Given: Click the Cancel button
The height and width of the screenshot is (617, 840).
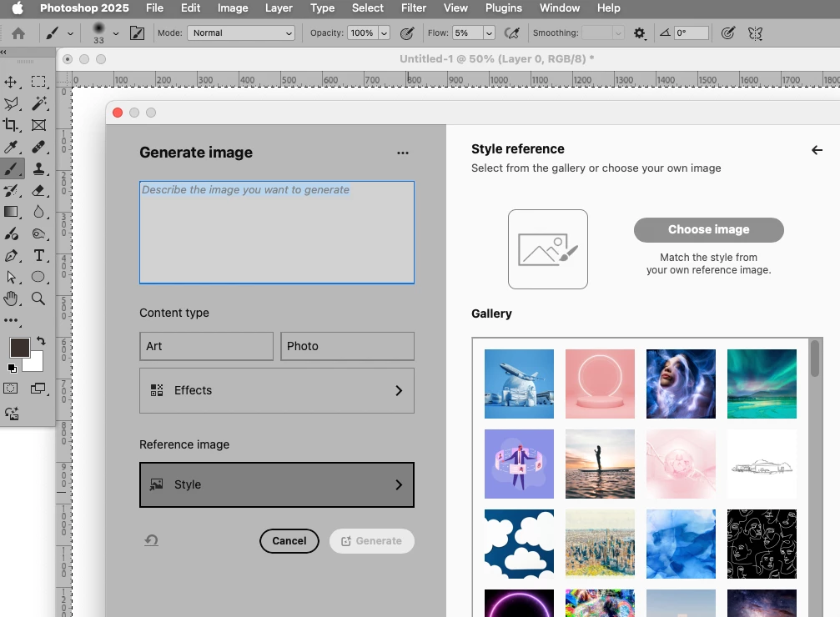Looking at the screenshot, I should (x=289, y=541).
